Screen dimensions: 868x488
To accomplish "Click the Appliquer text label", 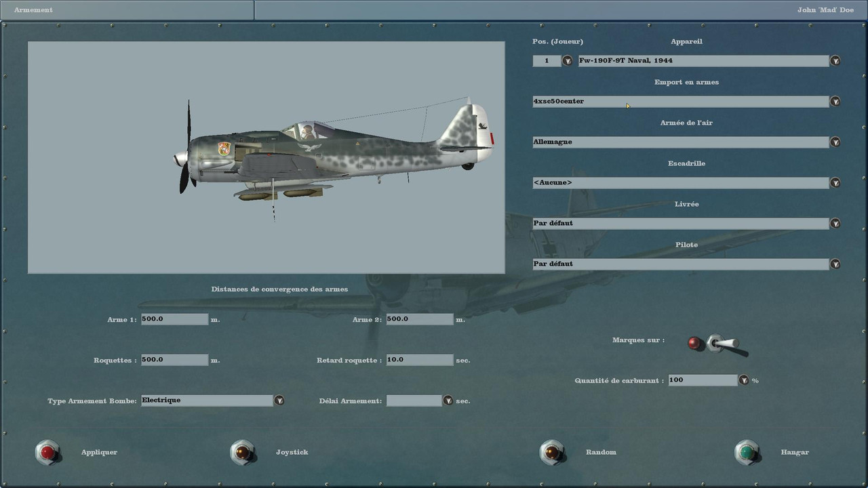I will (99, 452).
